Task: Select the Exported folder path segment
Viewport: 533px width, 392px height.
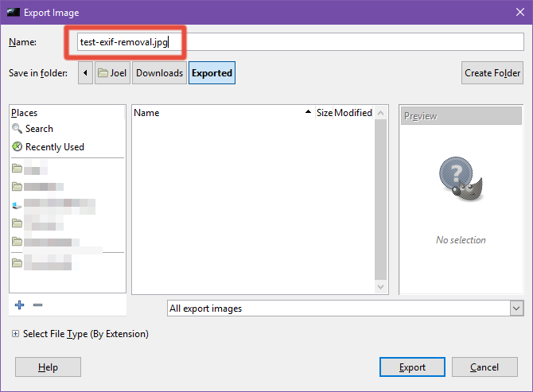Action: tap(212, 72)
